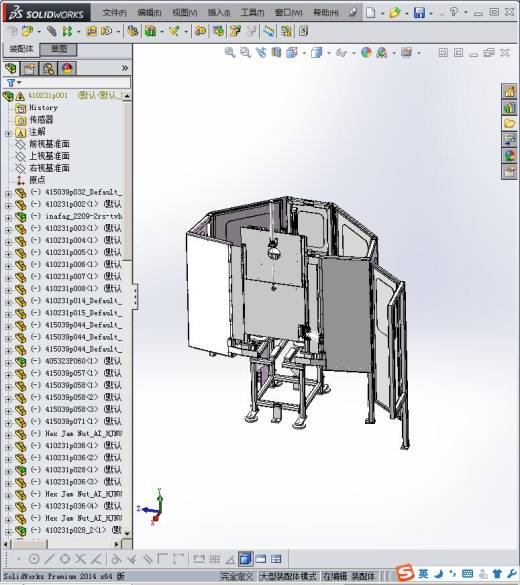Click the FeatureManager panel collapse handle
The image size is (520, 585).
[x=135, y=296]
